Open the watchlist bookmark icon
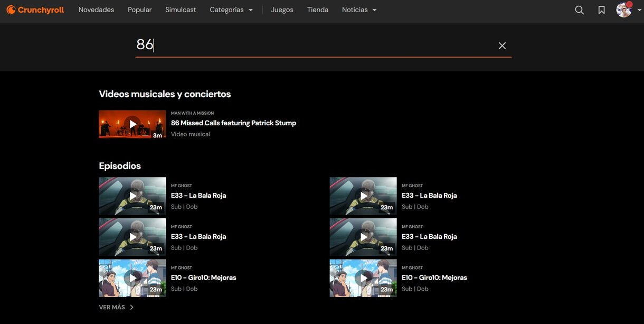 pos(601,10)
